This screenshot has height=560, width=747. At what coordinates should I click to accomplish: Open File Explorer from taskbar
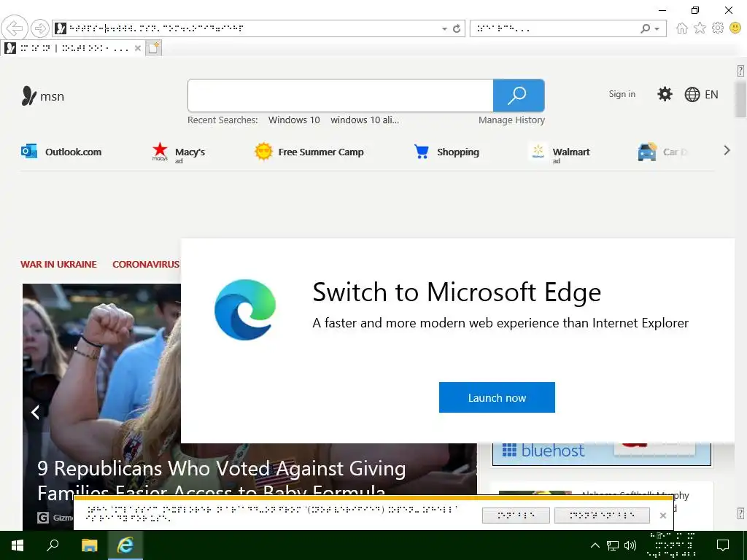(x=89, y=545)
